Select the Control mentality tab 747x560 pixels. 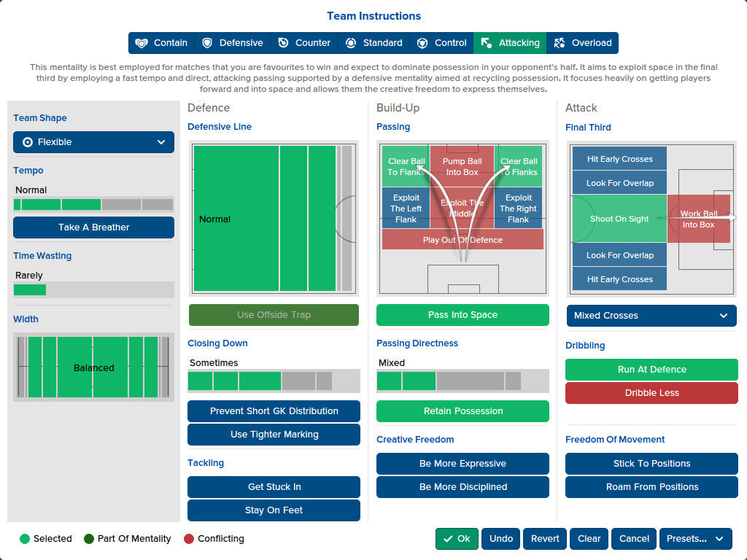click(x=441, y=43)
